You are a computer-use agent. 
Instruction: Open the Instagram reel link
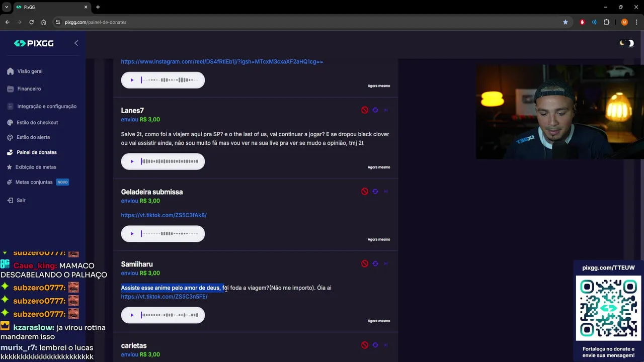222,62
